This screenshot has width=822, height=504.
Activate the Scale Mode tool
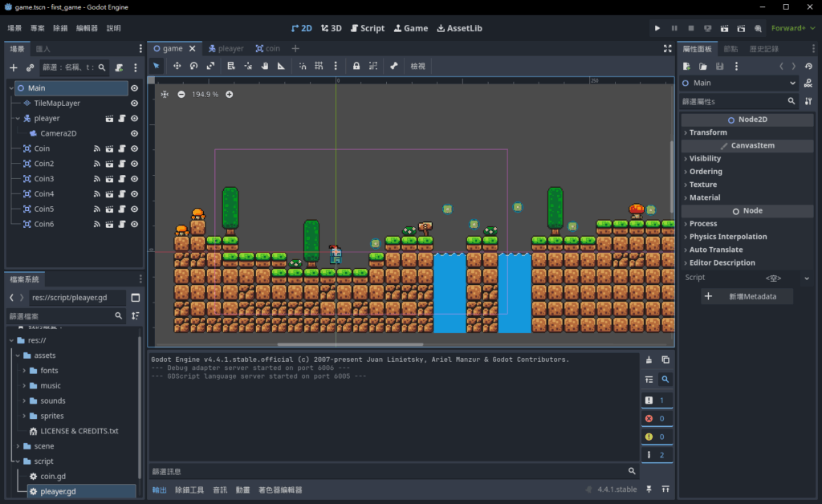click(211, 66)
